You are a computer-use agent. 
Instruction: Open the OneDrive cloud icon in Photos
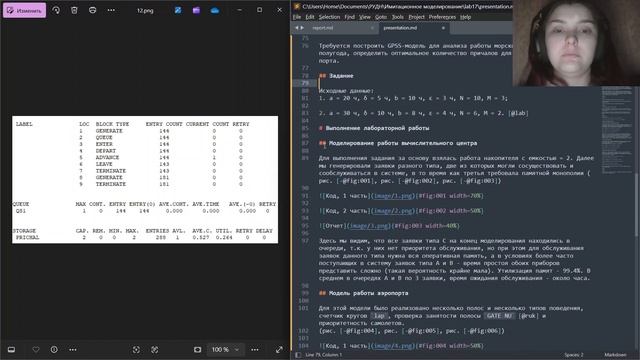[x=215, y=10]
